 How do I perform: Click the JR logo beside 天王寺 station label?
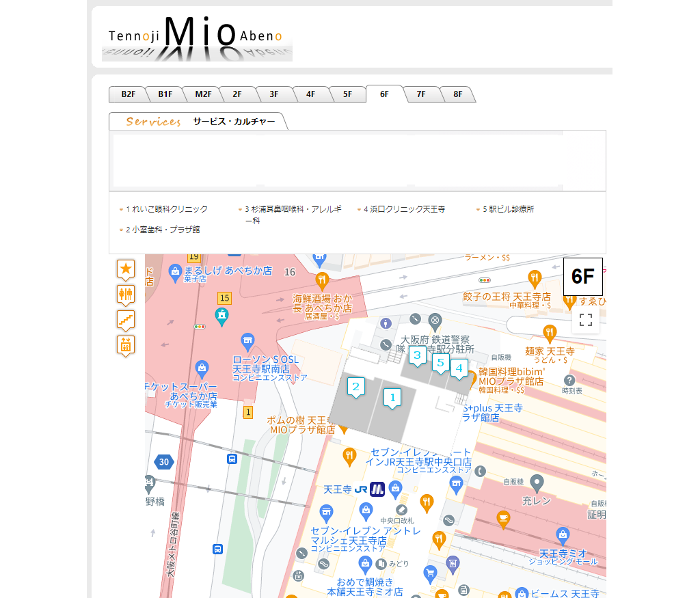360,489
